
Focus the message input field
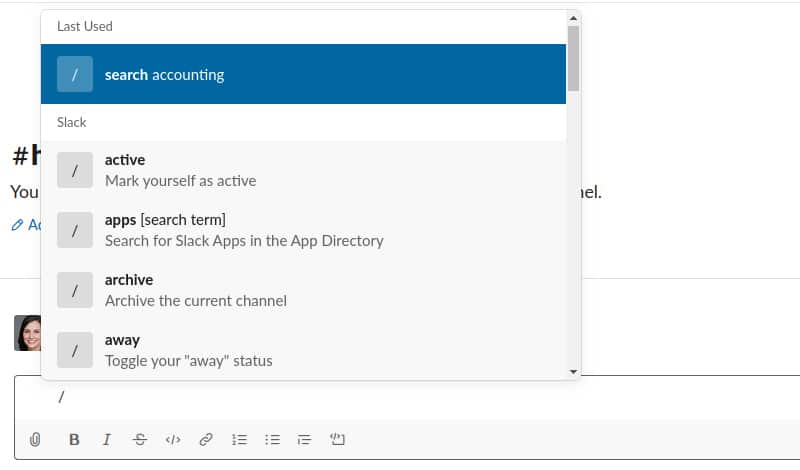[400, 398]
